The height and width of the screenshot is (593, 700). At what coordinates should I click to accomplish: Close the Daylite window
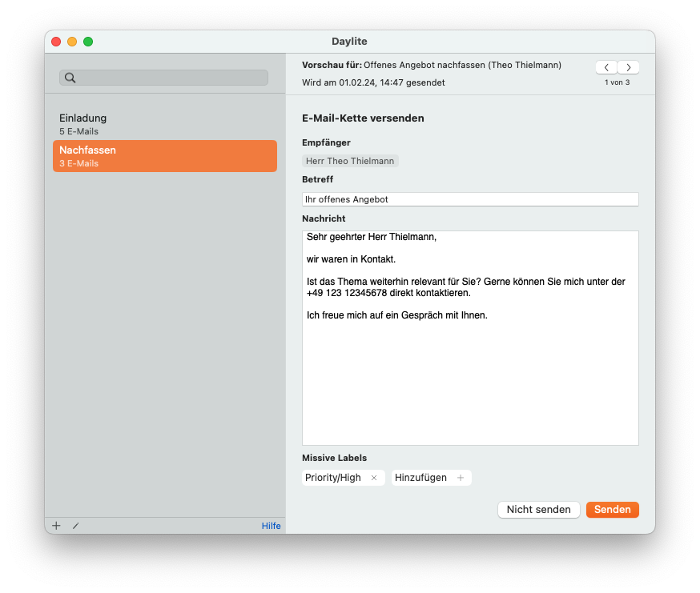tap(56, 42)
